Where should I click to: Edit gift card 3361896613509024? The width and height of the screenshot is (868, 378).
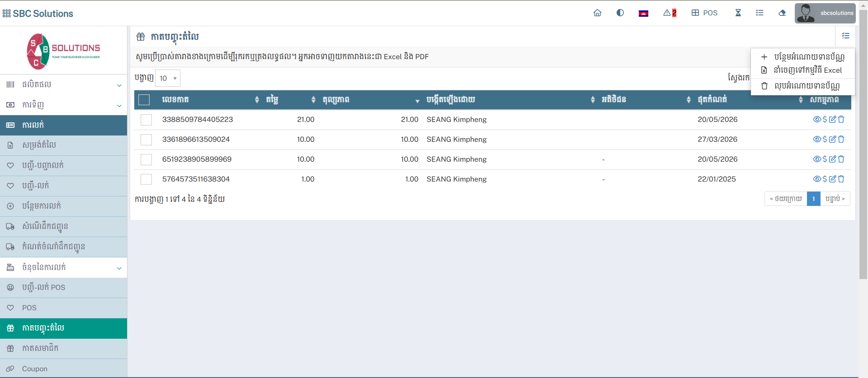click(x=833, y=140)
